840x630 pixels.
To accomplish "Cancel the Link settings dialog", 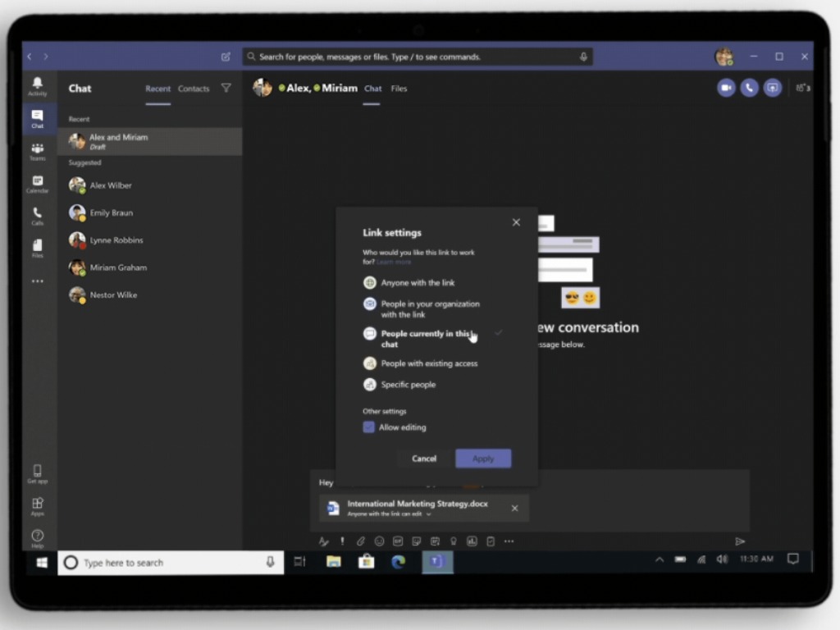I will click(424, 459).
